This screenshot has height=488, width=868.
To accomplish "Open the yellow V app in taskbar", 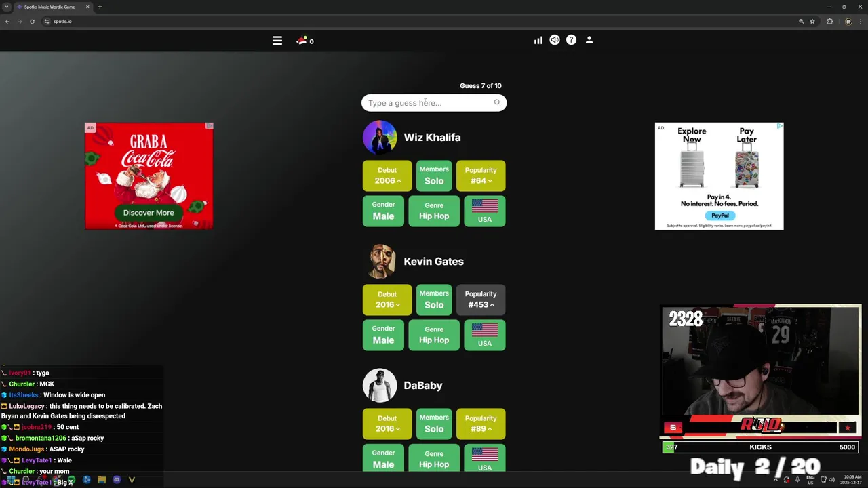I will pyautogui.click(x=132, y=480).
